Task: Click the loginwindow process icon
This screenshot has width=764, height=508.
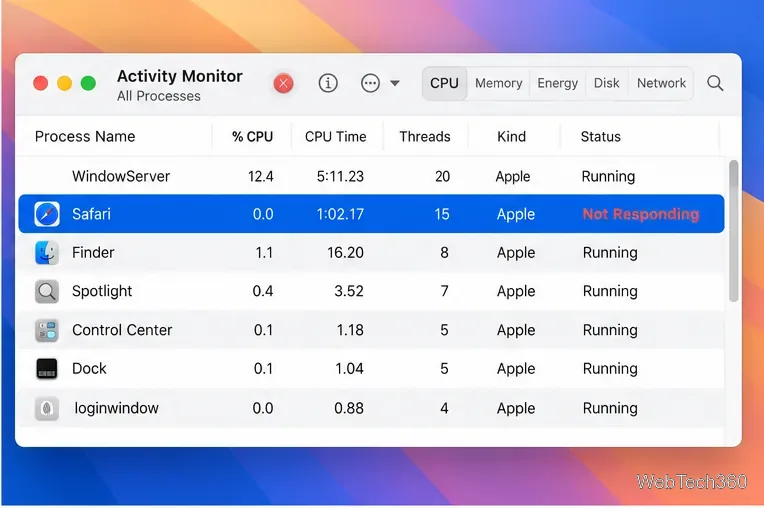Action: [47, 408]
